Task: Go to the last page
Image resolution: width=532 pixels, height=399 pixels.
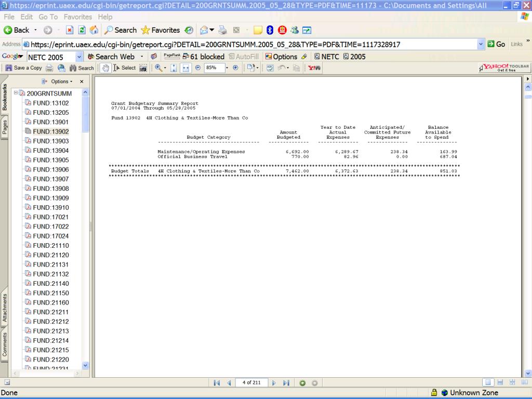Action: pyautogui.click(x=286, y=383)
